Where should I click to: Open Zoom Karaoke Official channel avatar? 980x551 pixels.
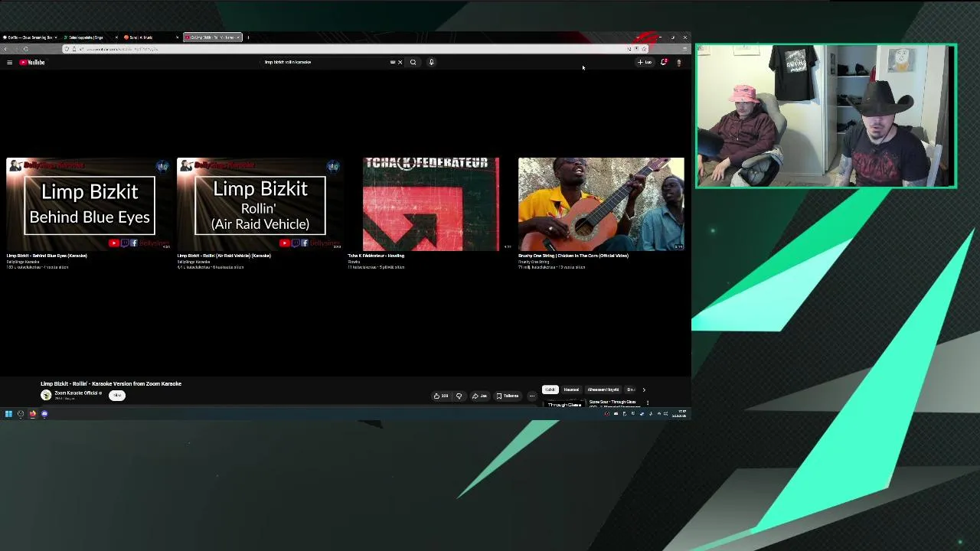tap(46, 395)
